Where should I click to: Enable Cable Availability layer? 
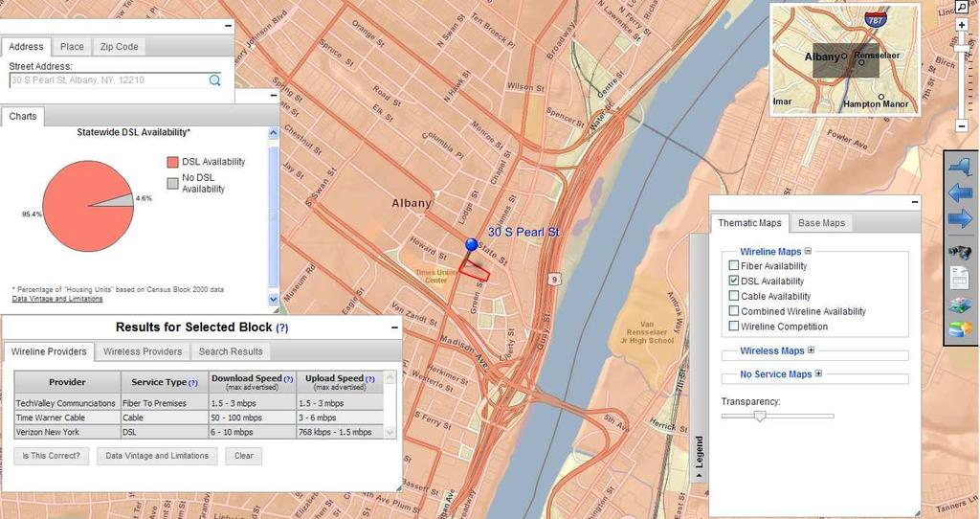pos(734,296)
